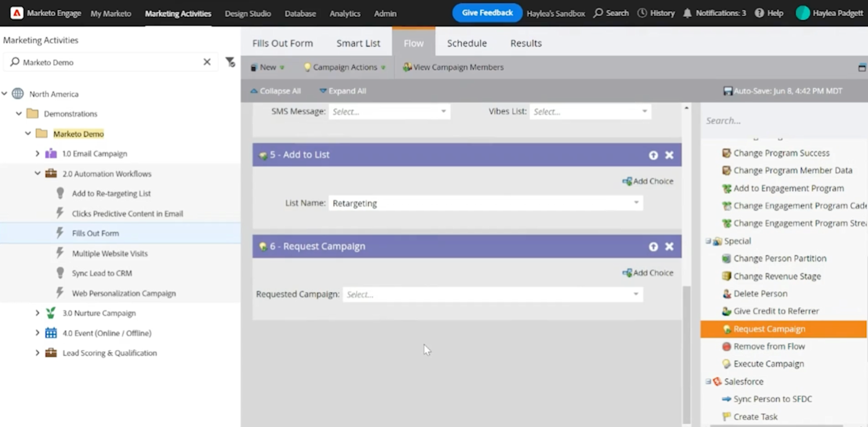Viewport: 868px width, 427px height.
Task: Focus the flow actions Search field
Action: 784,120
